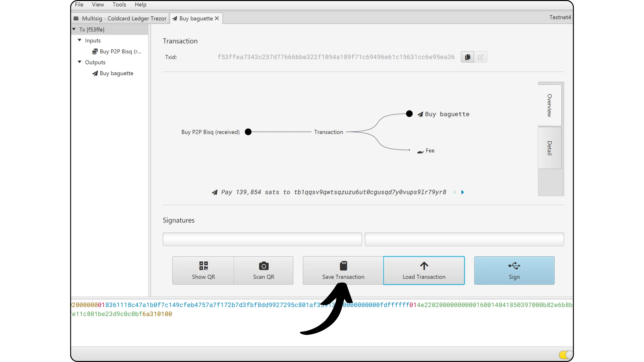Screen dimensions: 644x362
Task: Click the first signature progress bar
Action: pyautogui.click(x=262, y=239)
